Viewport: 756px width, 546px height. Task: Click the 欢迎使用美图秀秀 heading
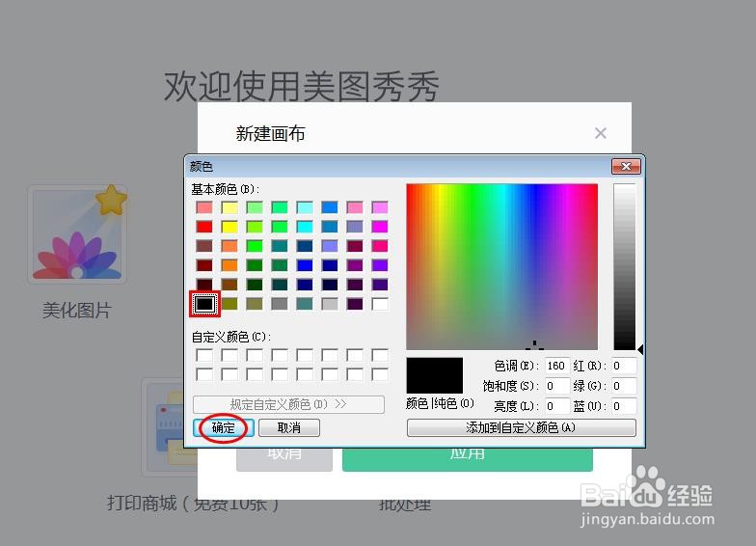pos(302,87)
